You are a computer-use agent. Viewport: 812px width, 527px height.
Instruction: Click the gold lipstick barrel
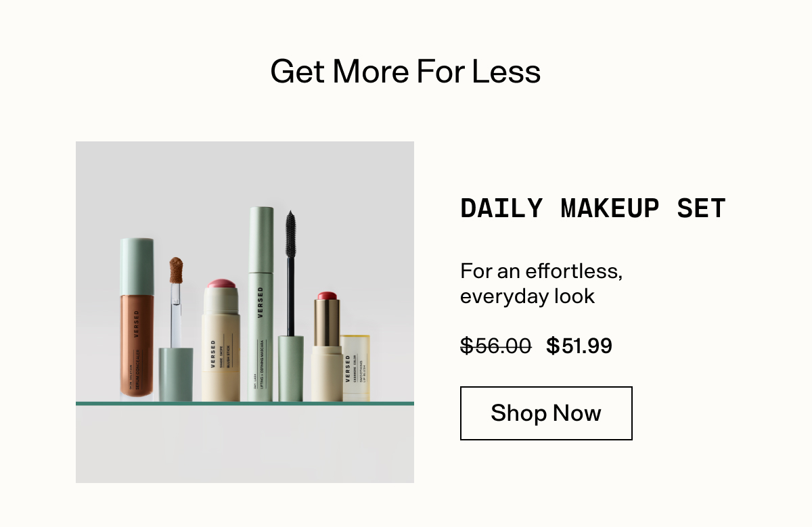coord(327,323)
